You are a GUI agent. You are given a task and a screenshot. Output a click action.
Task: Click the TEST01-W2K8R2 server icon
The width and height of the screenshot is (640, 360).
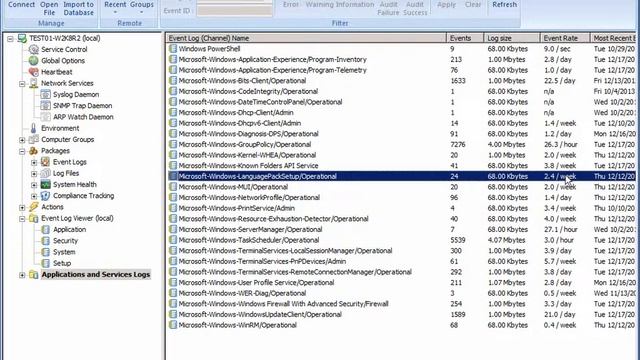tap(22, 38)
